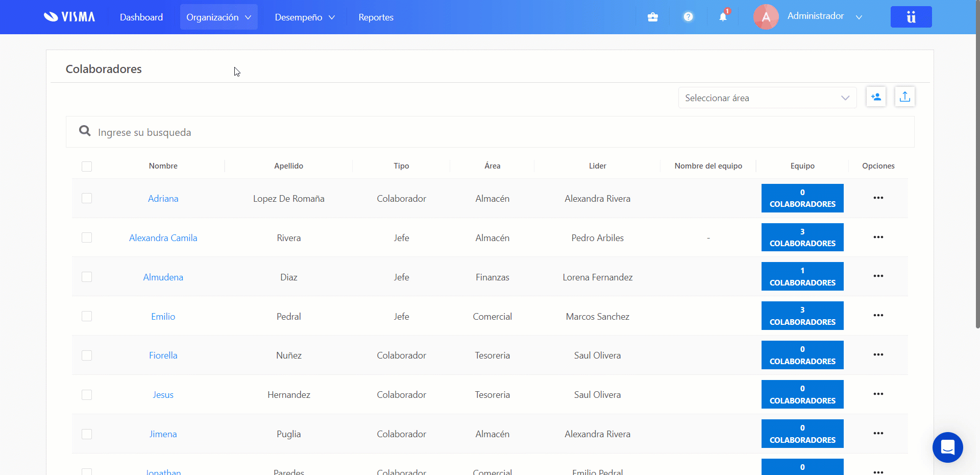Sort by the Nombre column header

(163, 166)
